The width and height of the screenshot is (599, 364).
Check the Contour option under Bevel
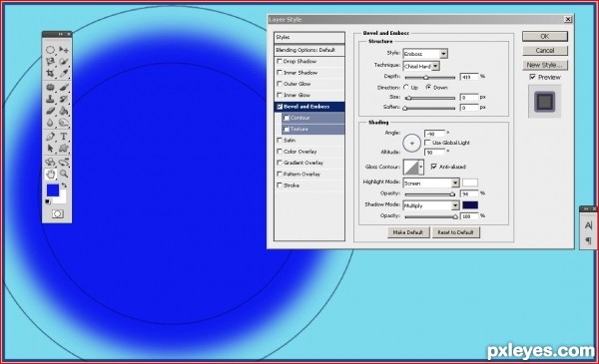point(287,118)
